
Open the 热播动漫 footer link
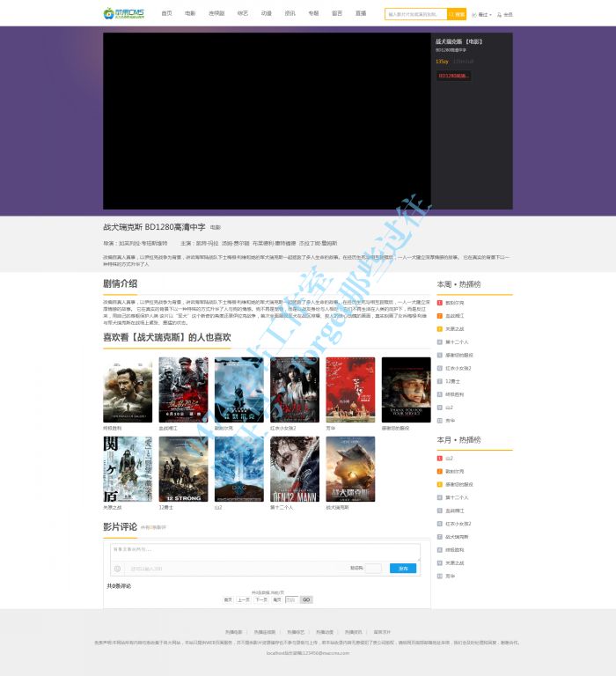click(x=324, y=632)
